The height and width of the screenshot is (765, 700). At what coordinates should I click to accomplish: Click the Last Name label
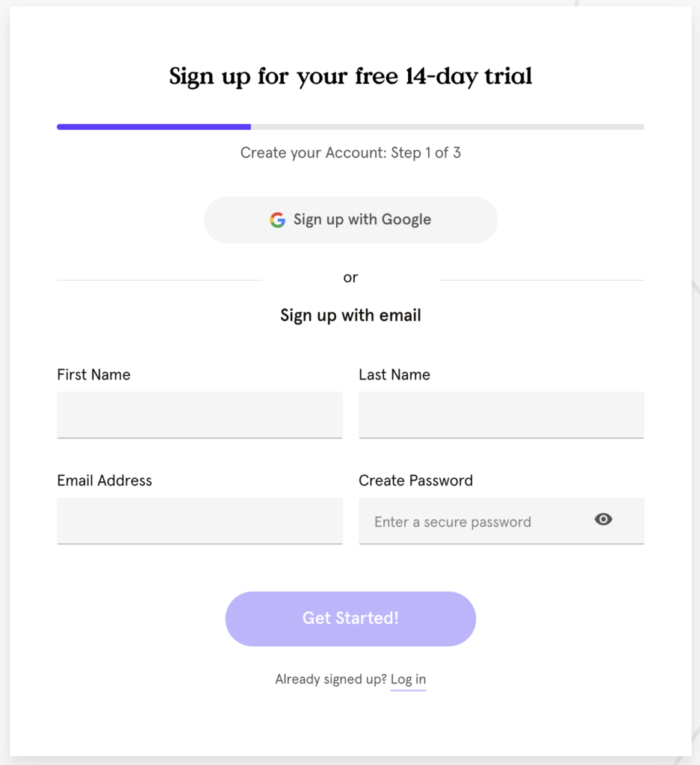coord(394,375)
